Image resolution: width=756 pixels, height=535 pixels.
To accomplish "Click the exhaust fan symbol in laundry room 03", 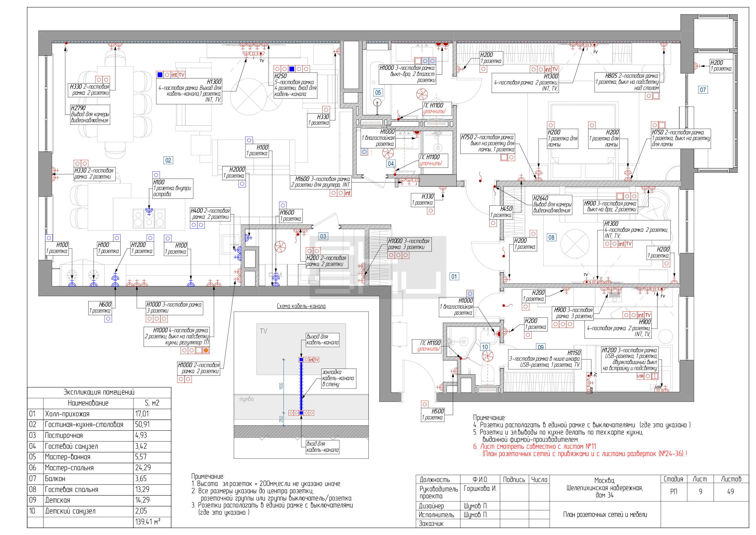I will (280, 246).
